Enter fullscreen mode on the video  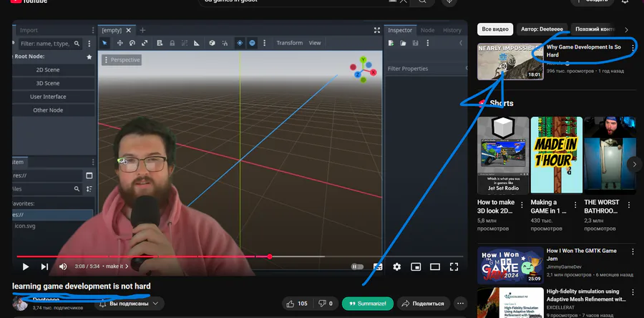(454, 266)
